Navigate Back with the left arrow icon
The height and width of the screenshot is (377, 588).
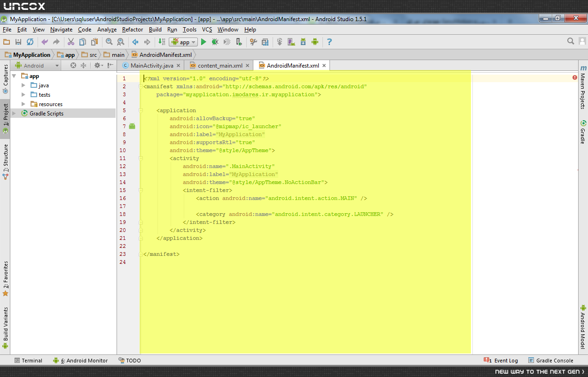pyautogui.click(x=135, y=42)
